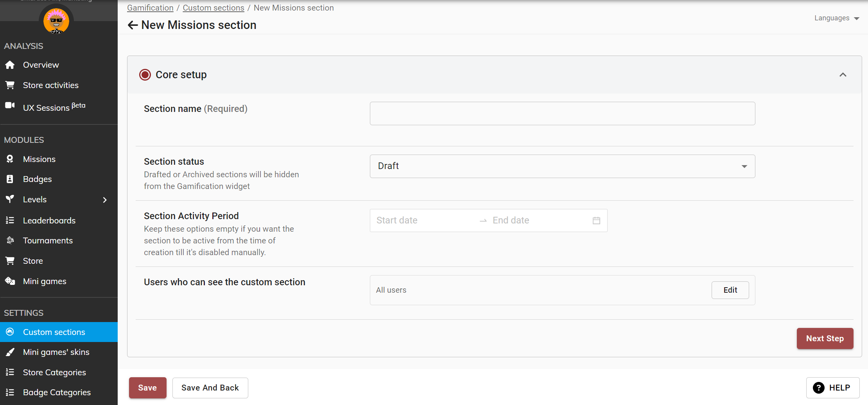868x405 pixels.
Task: Click the Mini games' skins brush icon
Action: coord(10,352)
